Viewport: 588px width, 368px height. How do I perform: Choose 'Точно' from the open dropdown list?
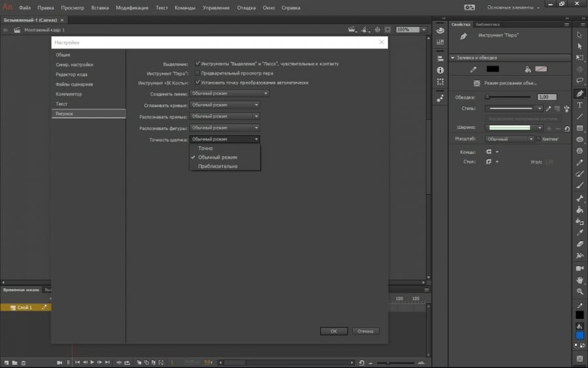click(205, 148)
